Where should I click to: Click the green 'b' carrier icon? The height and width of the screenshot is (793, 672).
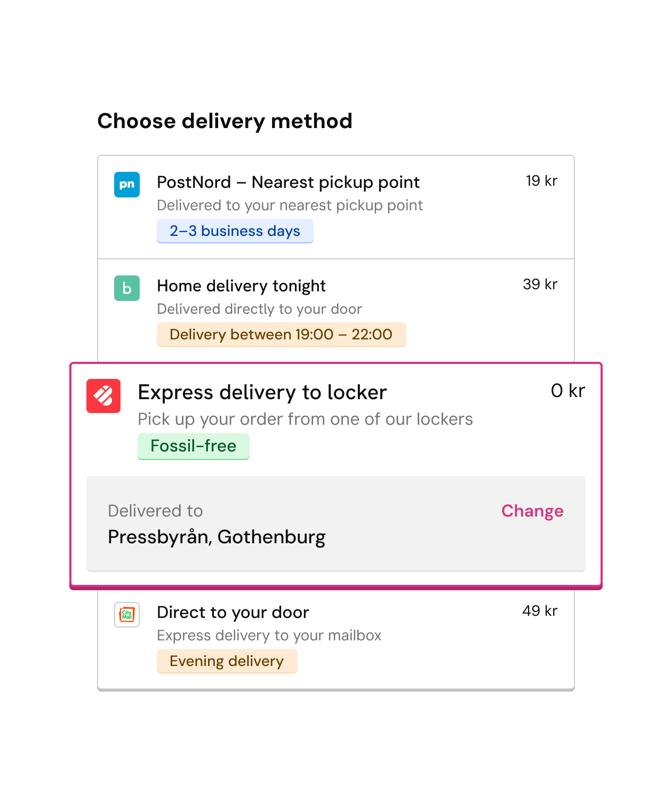click(x=127, y=288)
